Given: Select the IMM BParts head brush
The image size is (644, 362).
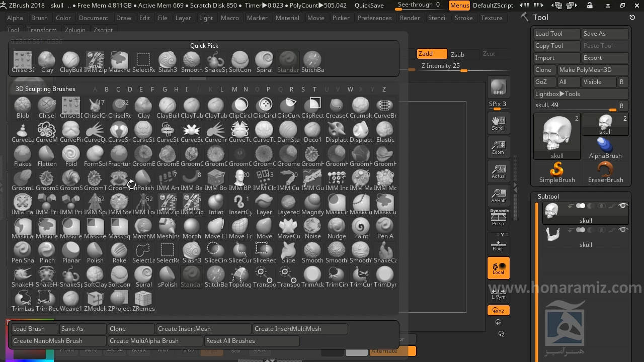Looking at the screenshot, I should [240, 180].
